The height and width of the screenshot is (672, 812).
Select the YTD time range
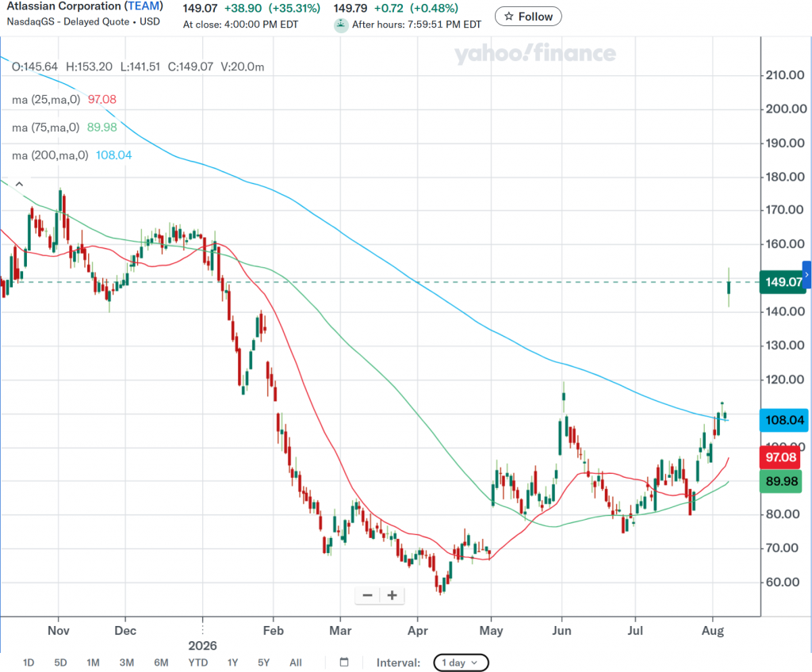[x=197, y=662]
